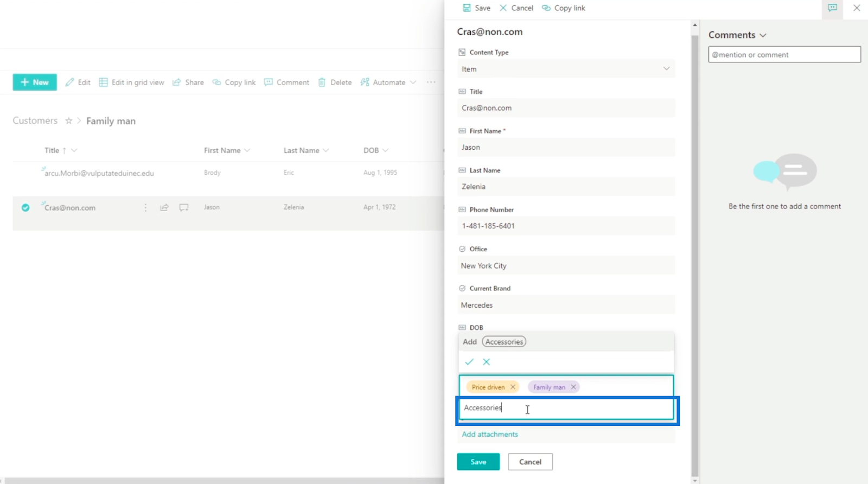This screenshot has width=868, height=484.
Task: Click Copy link in the list toolbar
Action: [234, 82]
